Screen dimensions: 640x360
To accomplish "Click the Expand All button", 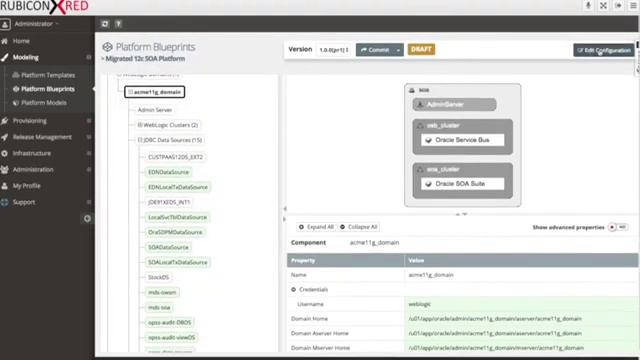I will [316, 227].
